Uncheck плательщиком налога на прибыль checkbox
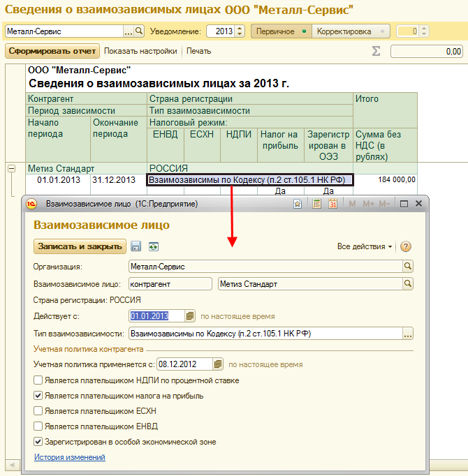The height and width of the screenshot is (476, 468). [x=38, y=396]
